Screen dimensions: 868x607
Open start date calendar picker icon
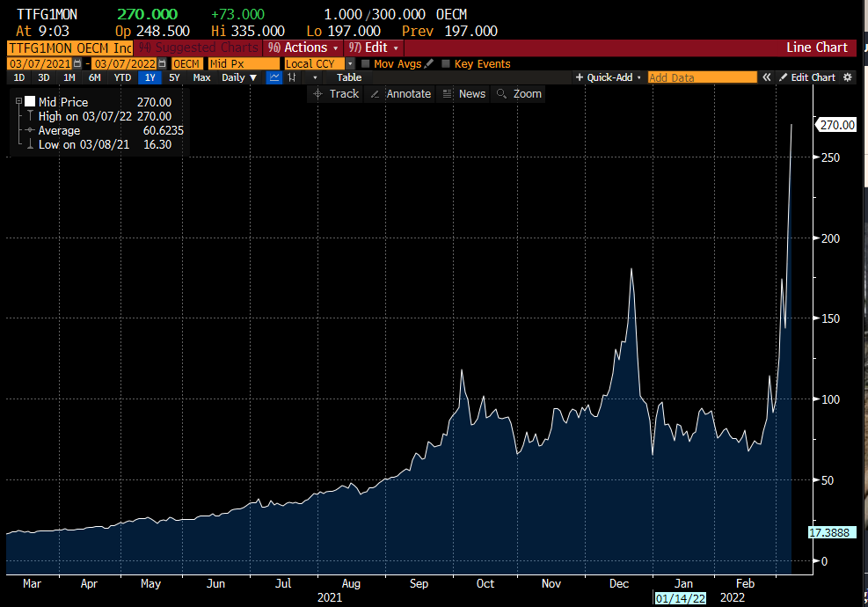[x=77, y=63]
